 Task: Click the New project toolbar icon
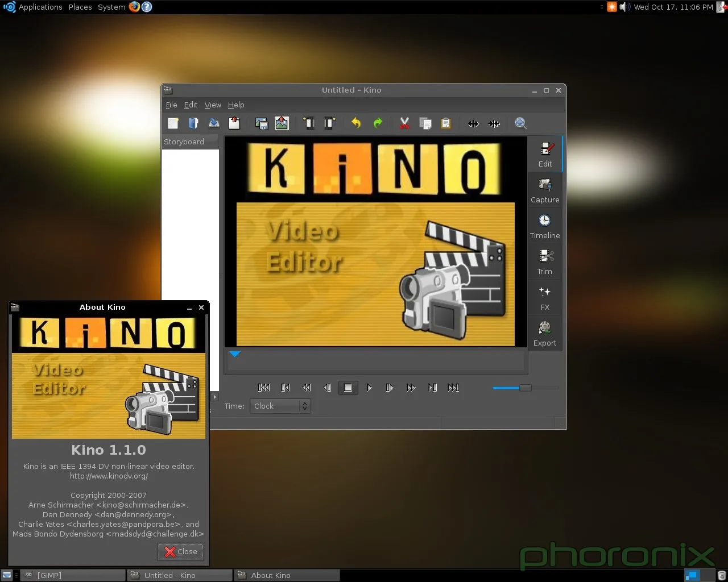173,123
